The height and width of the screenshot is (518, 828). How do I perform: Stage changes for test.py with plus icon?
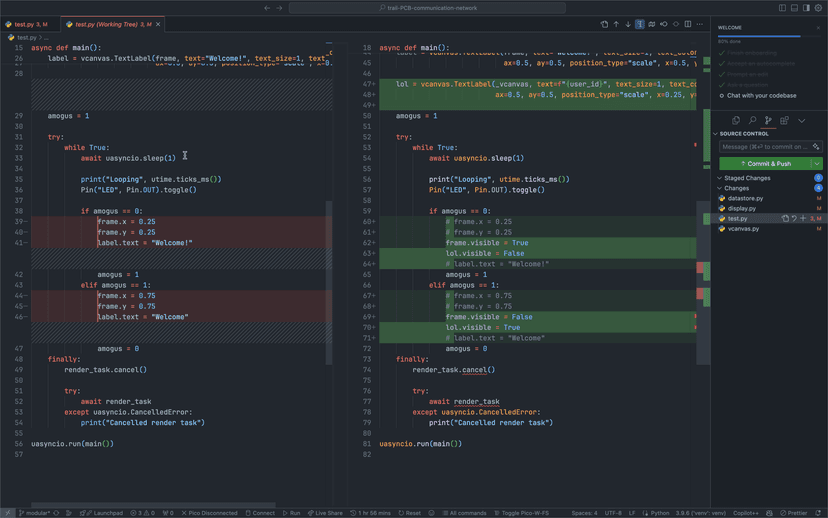pos(802,218)
